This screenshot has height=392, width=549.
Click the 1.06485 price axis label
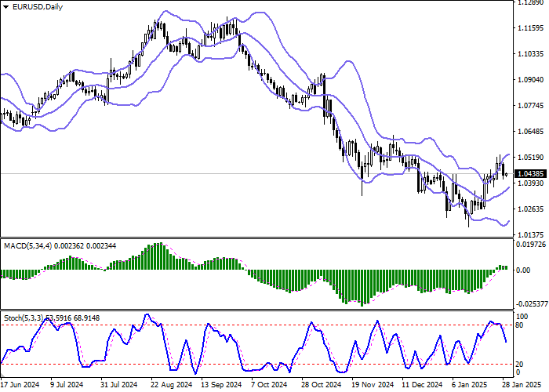pyautogui.click(x=531, y=132)
